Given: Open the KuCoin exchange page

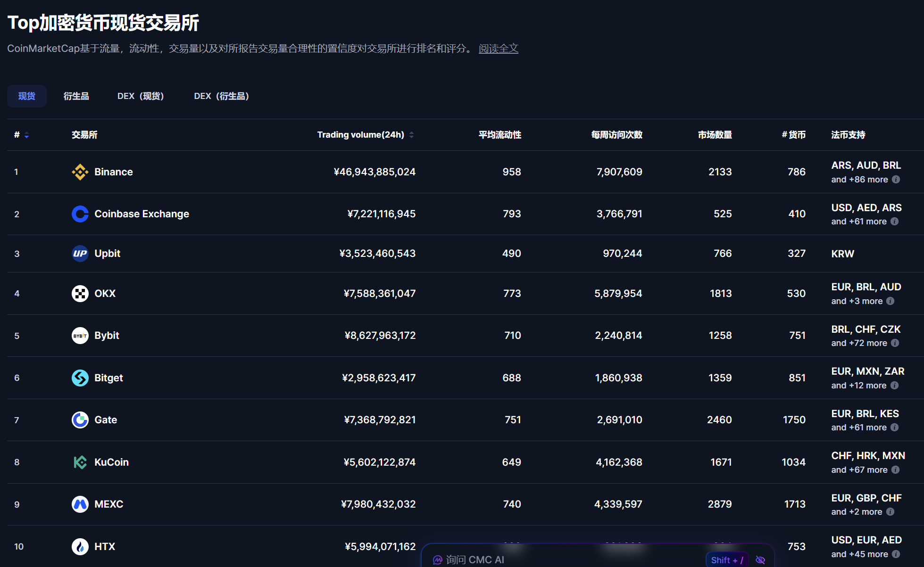Looking at the screenshot, I should point(112,462).
